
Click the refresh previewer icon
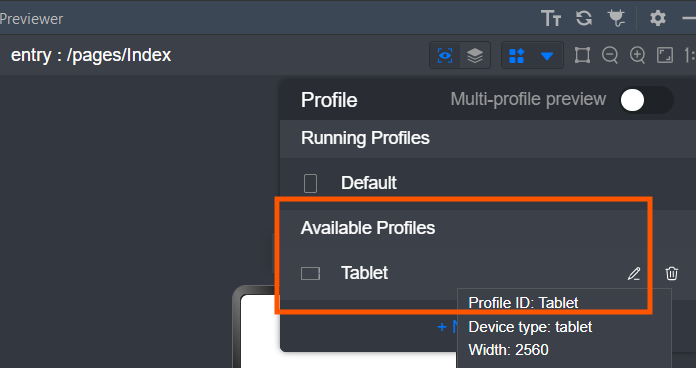click(x=584, y=18)
